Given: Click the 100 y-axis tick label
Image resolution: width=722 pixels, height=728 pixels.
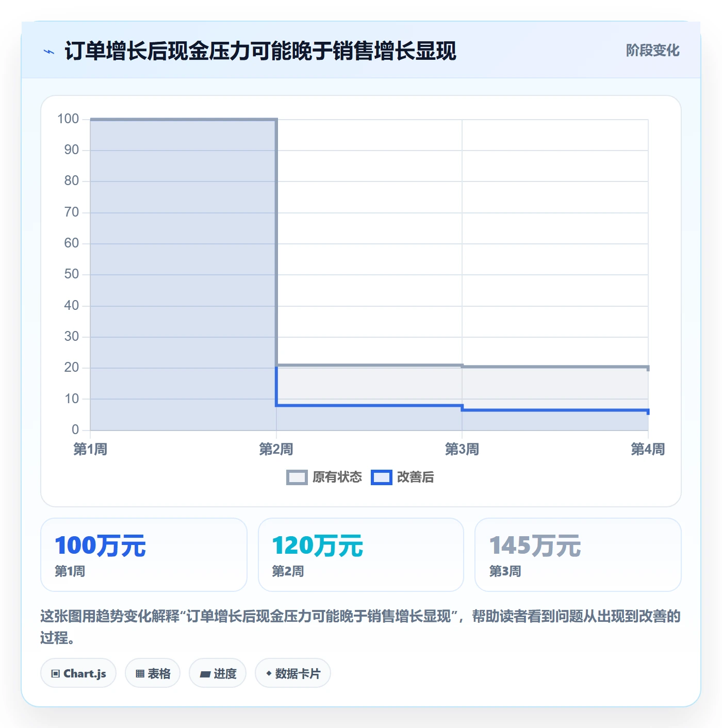Looking at the screenshot, I should coord(68,119).
